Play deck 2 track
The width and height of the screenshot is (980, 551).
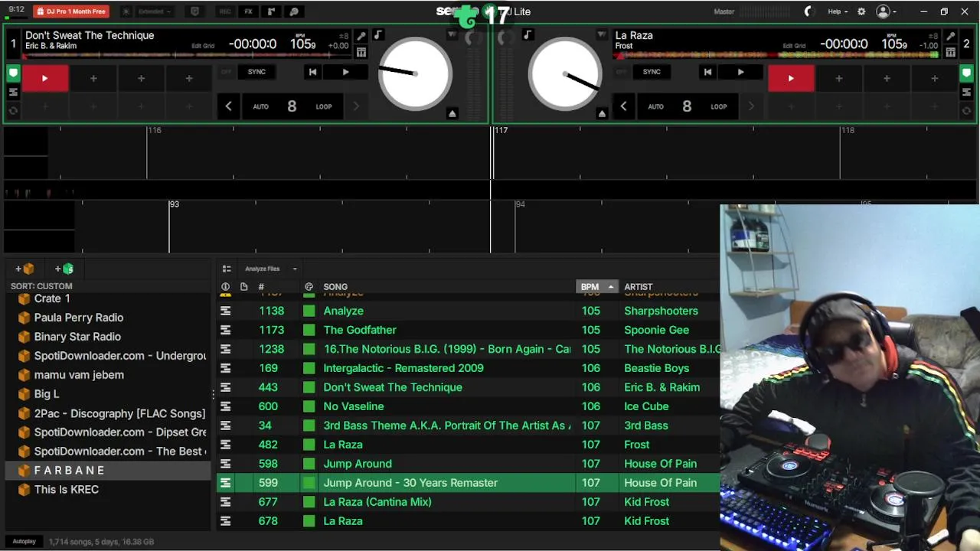pyautogui.click(x=740, y=72)
